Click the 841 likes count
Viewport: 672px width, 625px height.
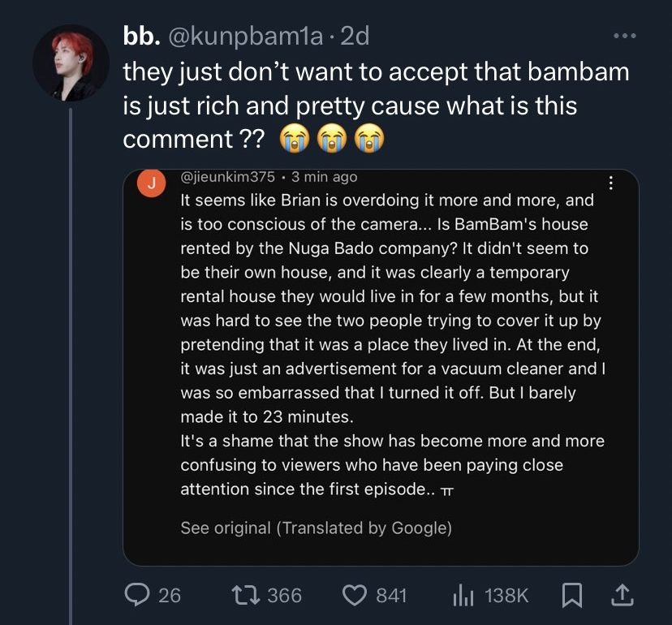tap(391, 596)
